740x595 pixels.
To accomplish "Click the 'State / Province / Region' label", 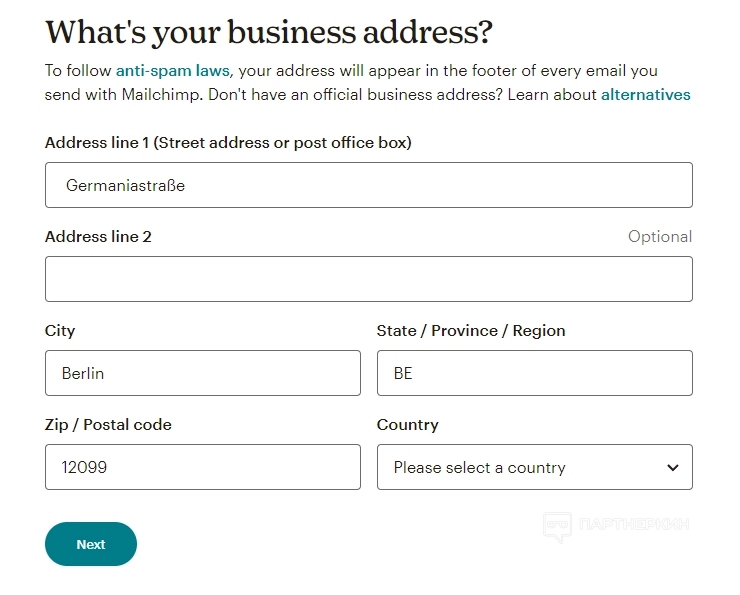I will [x=471, y=331].
